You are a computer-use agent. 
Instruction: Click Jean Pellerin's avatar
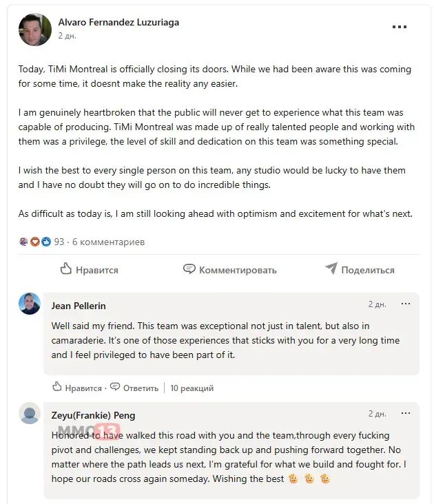30,304
